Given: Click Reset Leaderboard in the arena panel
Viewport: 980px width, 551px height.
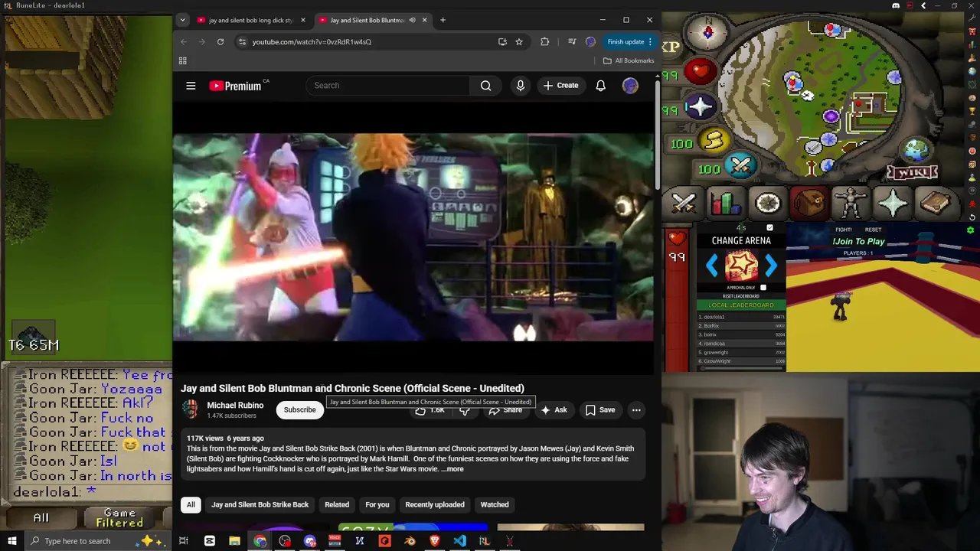Looking at the screenshot, I should [741, 296].
